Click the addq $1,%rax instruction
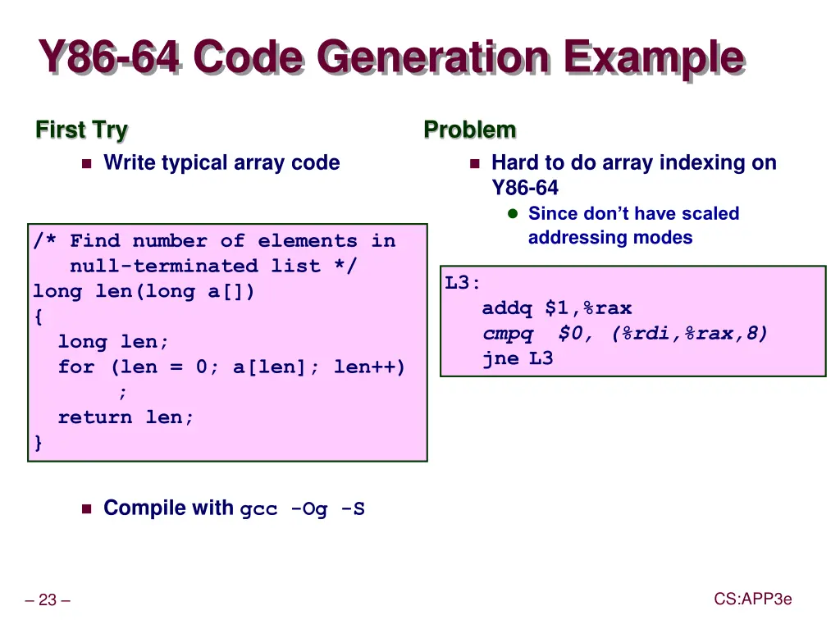This screenshot has width=840, height=629. tap(557, 308)
